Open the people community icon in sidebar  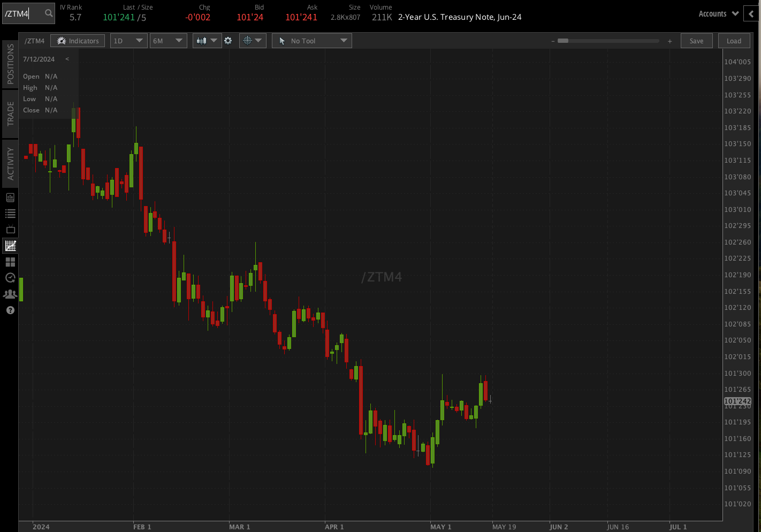click(10, 294)
